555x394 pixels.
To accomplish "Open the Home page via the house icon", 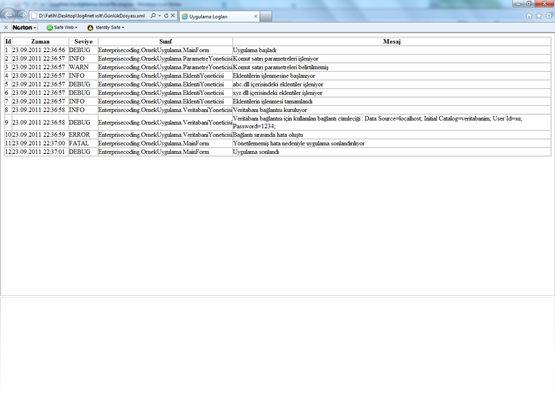I will point(529,16).
